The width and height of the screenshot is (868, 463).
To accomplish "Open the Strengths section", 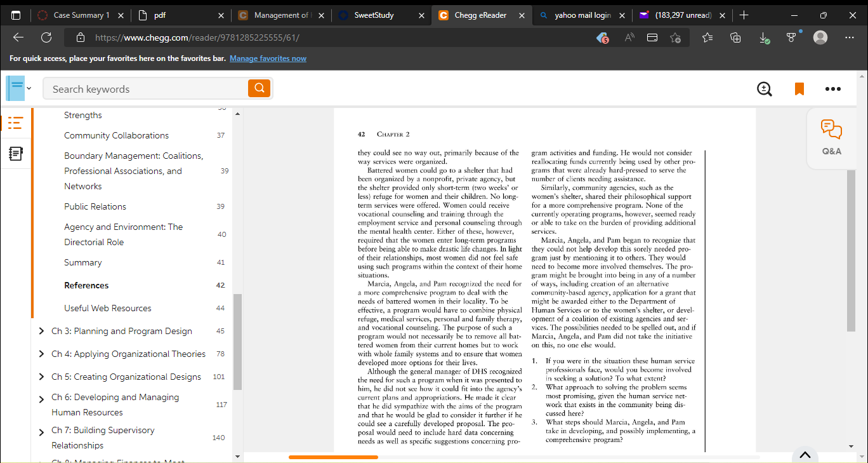I will pos(83,115).
